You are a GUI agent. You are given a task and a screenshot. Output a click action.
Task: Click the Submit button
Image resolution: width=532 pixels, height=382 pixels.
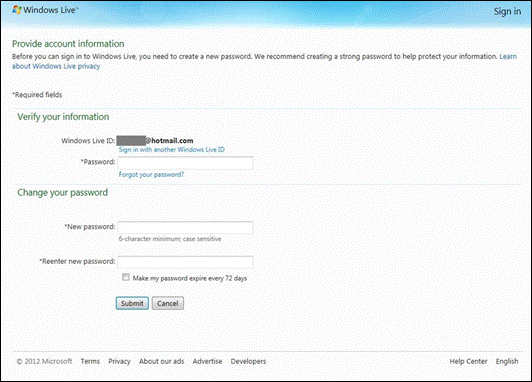coord(132,303)
